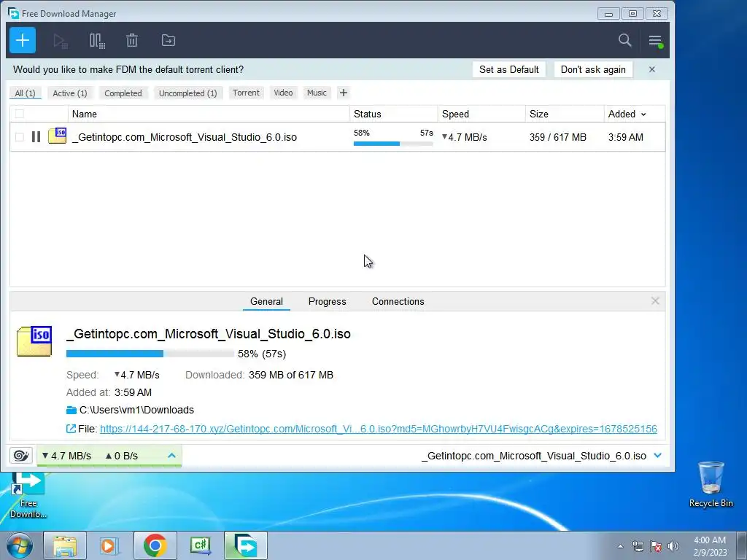Sort downloads by Status column
Screen dimensions: 747x560
393,114
